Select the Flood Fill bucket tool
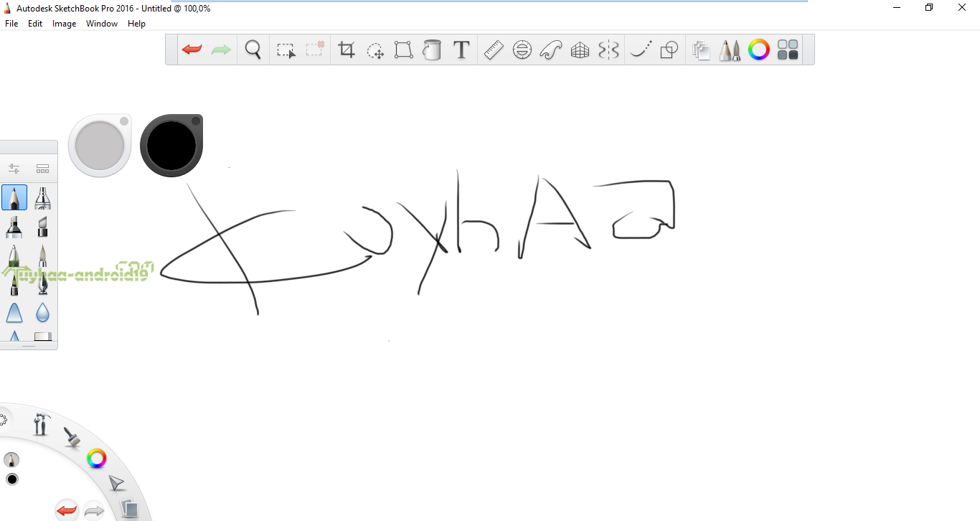This screenshot has height=521, width=980. 432,50
